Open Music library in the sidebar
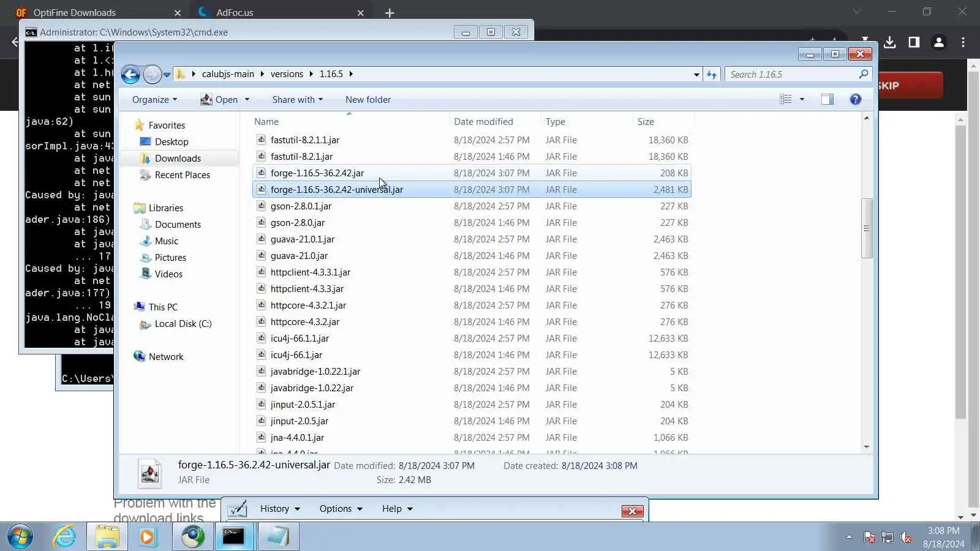Viewport: 980px width, 551px height. click(x=167, y=241)
